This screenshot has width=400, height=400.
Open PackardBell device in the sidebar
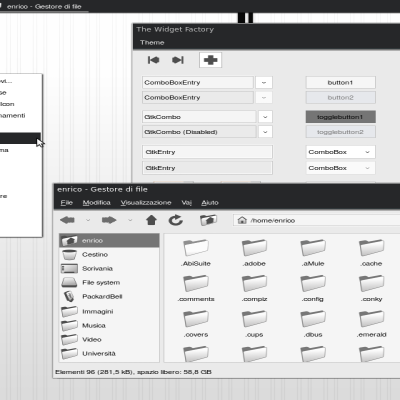(x=109, y=297)
